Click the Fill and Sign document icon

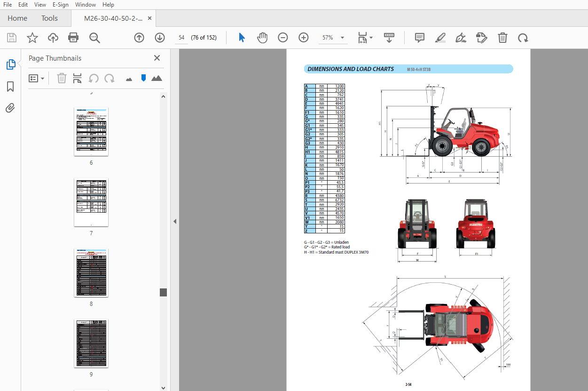click(x=481, y=38)
